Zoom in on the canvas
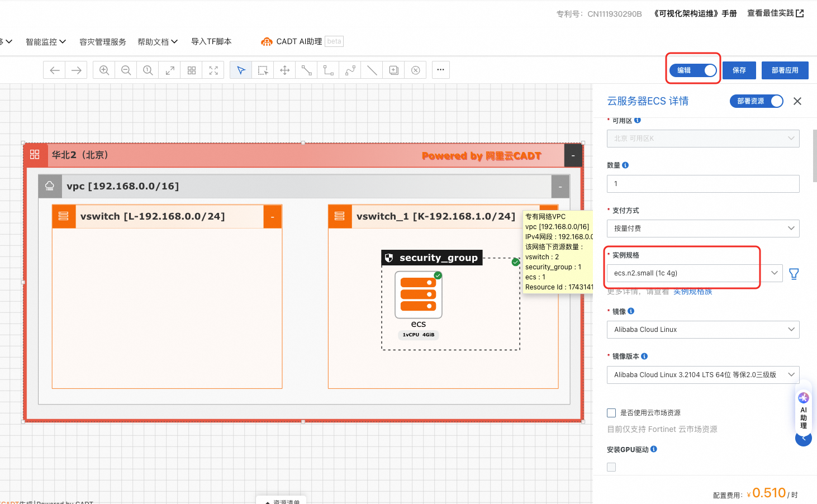 (104, 70)
